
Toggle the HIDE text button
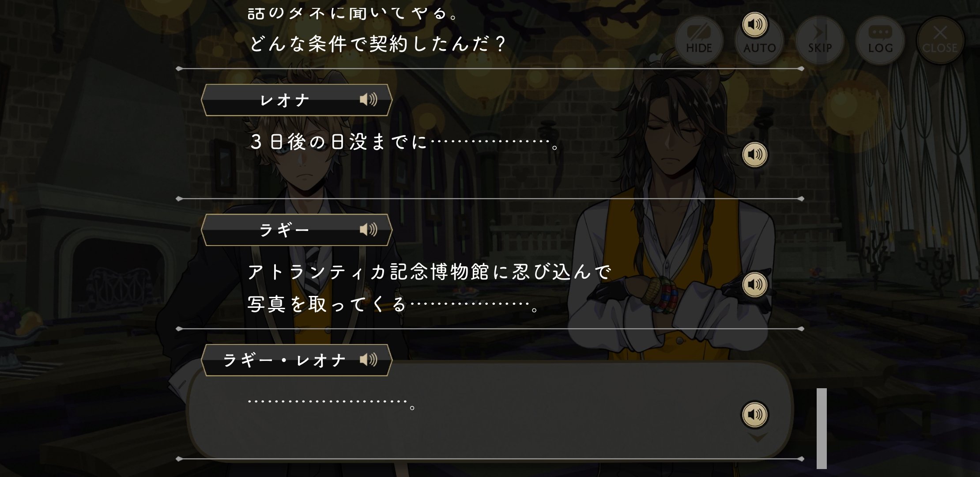699,40
